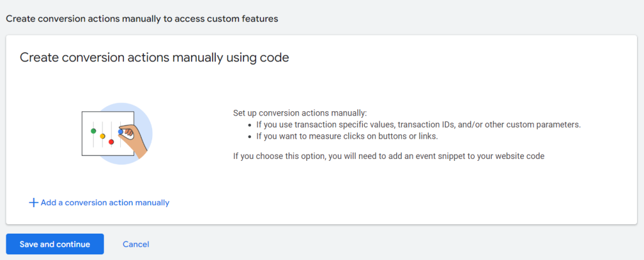
Task: Click Add a conversion action manually link
Action: pos(99,203)
